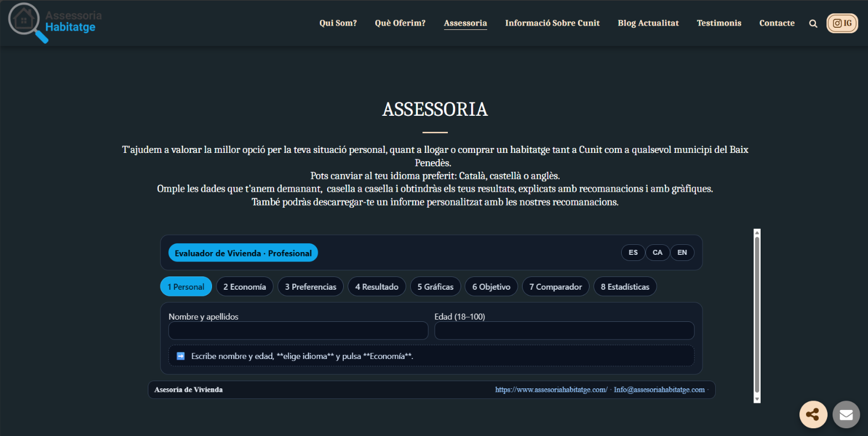
Task: Open the Instagram IG button
Action: (x=841, y=23)
